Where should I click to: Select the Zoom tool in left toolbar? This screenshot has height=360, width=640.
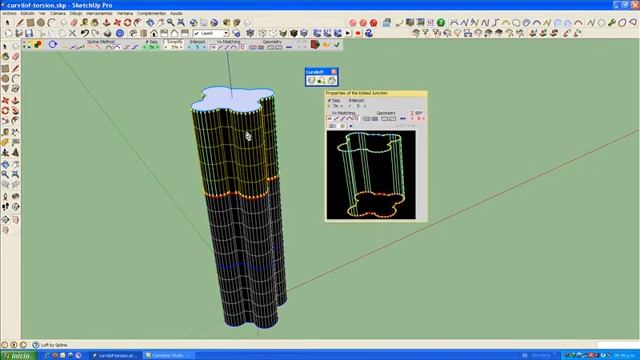click(x=5, y=174)
